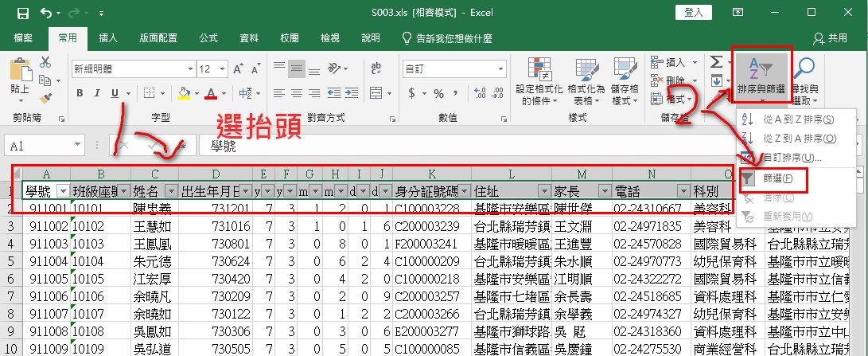Open 格式化為表格 format as table
This screenshot has height=356, width=868.
tap(586, 81)
